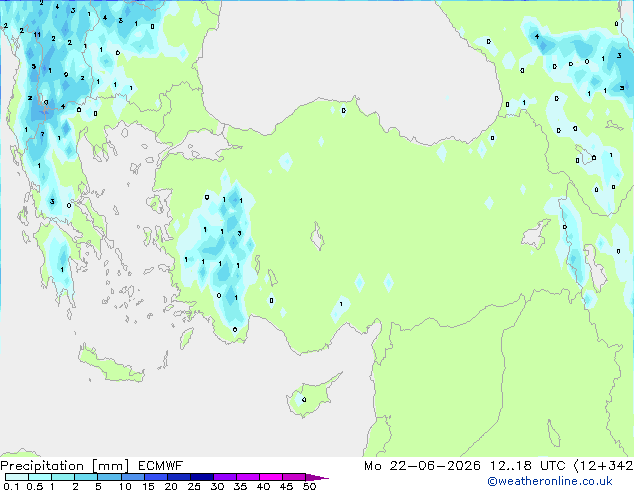Pick the 45 mm legend color swatch
This screenshot has height=490, width=634.
(294, 477)
